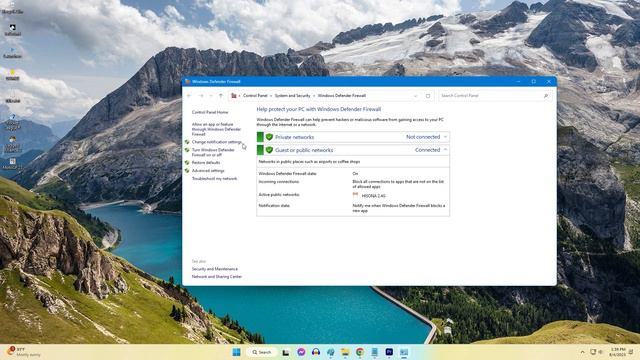Select active Control Panel taskbar icon
The width and height of the screenshot is (640, 360).
pos(404,352)
